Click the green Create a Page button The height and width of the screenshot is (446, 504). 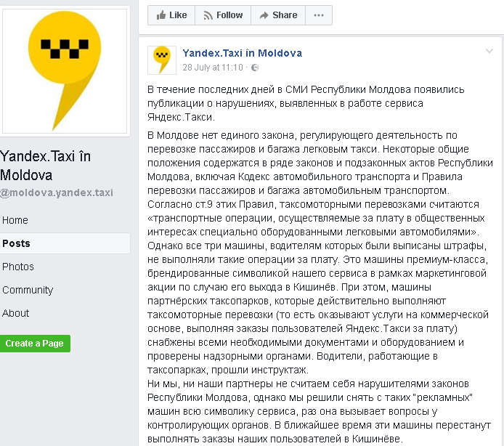pos(35,344)
